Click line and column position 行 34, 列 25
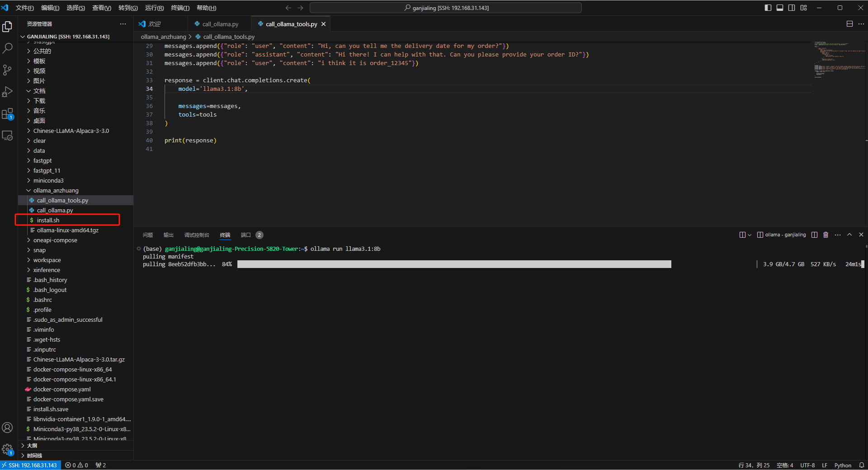Screen dimensions: 868x470 (754, 465)
